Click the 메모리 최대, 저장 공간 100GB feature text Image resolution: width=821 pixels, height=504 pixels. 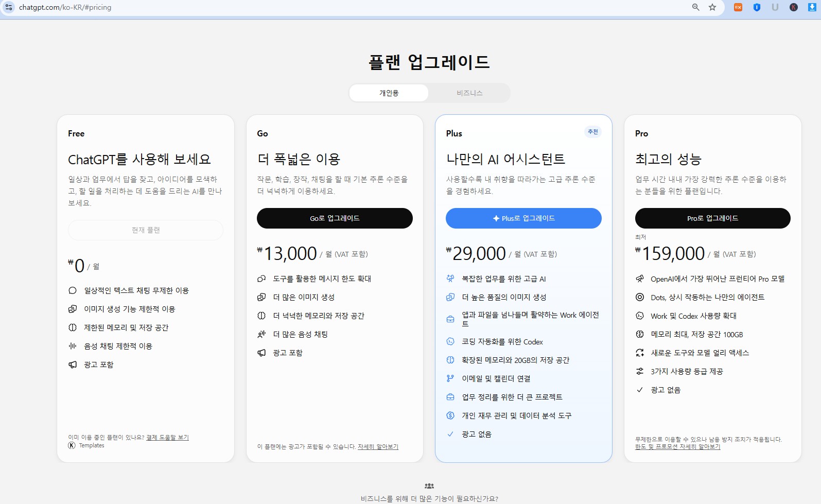[x=697, y=334]
